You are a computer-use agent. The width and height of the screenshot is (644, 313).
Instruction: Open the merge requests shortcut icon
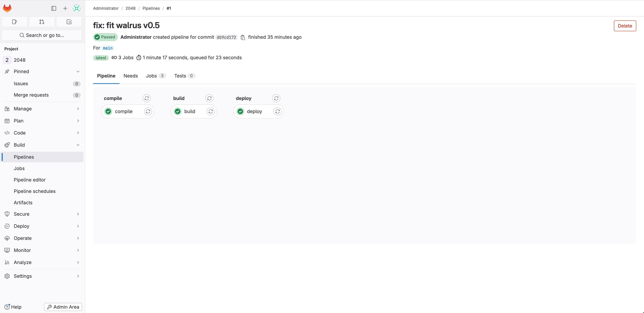pos(42,22)
